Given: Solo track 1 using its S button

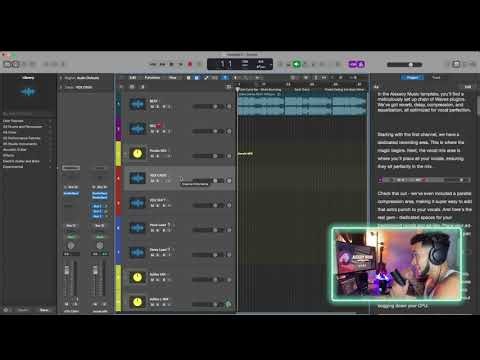Looking at the screenshot, I should click(158, 107).
